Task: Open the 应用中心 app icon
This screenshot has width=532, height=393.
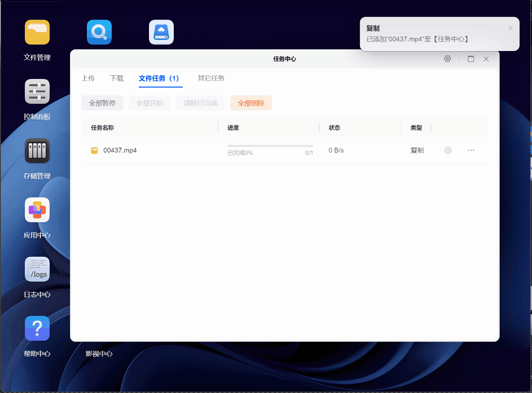Action: [37, 210]
